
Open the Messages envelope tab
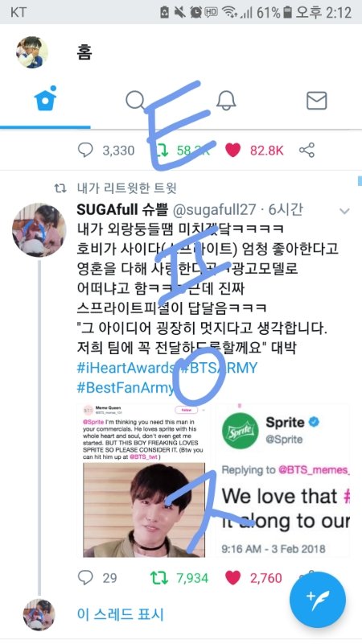click(x=317, y=101)
